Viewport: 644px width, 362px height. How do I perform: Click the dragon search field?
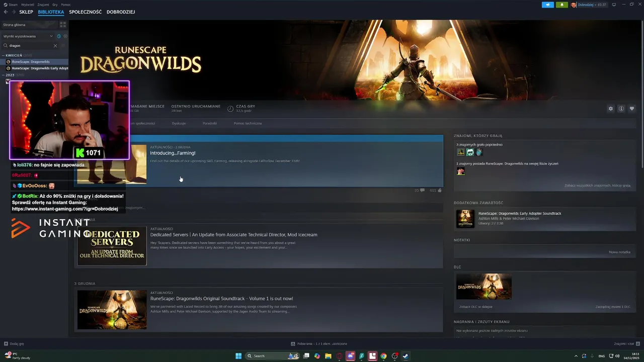[x=30, y=46]
